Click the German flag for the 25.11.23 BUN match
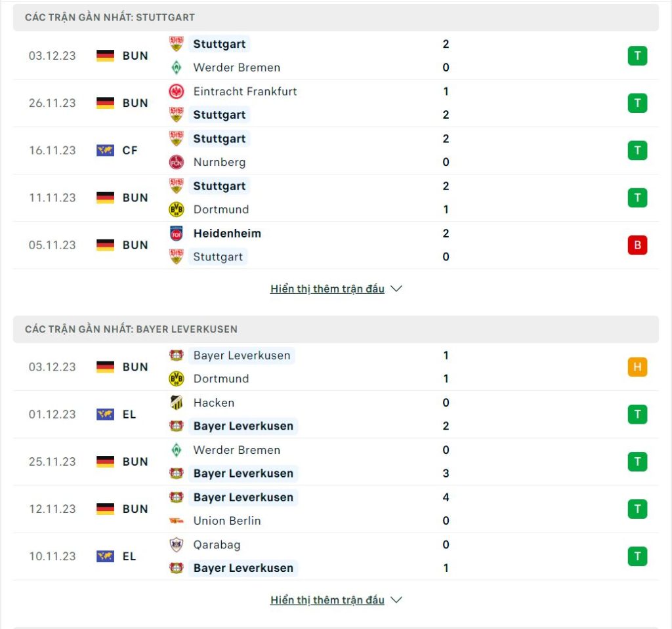 (x=105, y=462)
